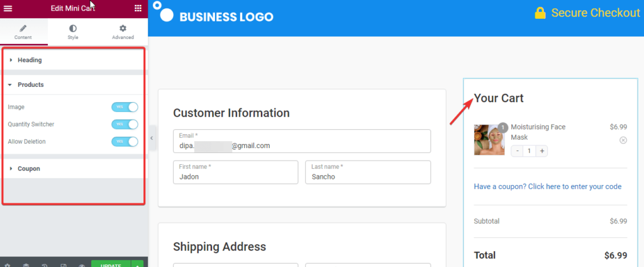Click the Preview Changes eye icon
The width and height of the screenshot is (644, 267).
click(x=82, y=265)
